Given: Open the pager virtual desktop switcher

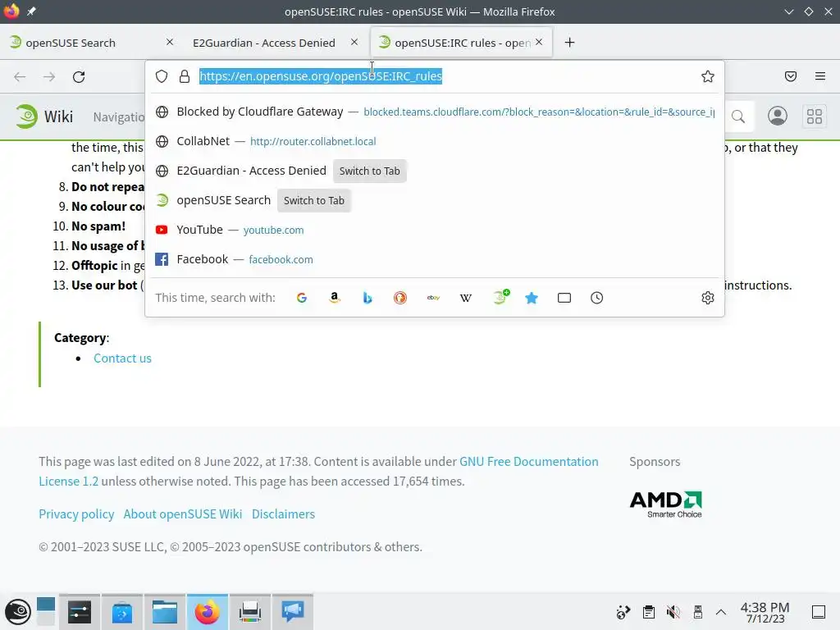Looking at the screenshot, I should click(46, 611).
